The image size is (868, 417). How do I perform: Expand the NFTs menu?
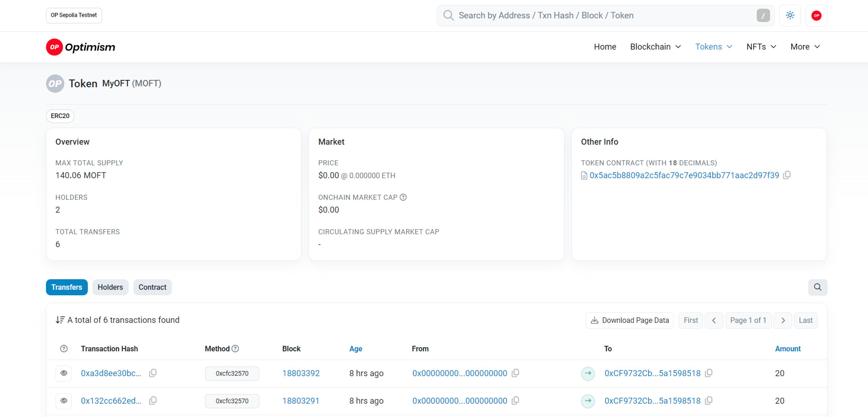point(761,47)
